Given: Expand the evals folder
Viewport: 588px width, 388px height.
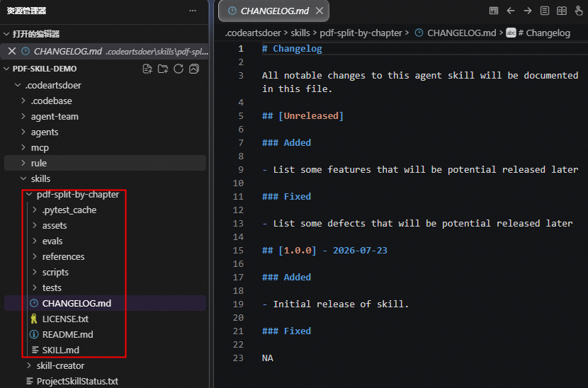Looking at the screenshot, I should point(35,241).
